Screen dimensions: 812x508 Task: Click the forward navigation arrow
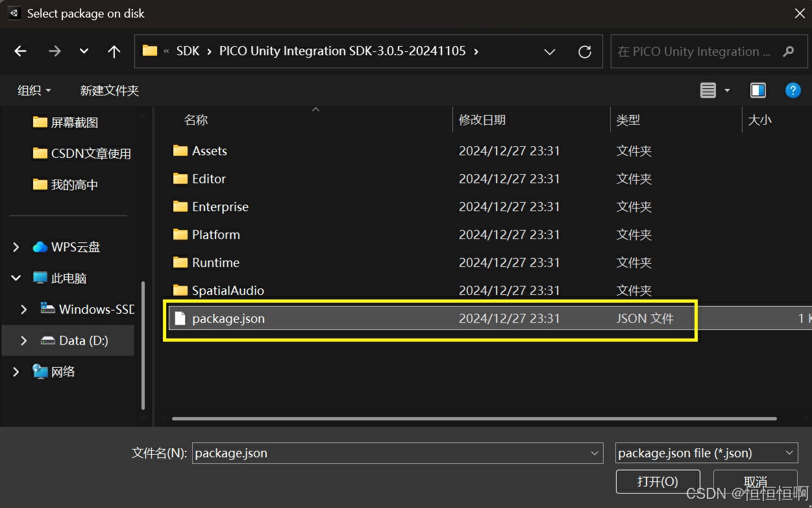point(55,51)
